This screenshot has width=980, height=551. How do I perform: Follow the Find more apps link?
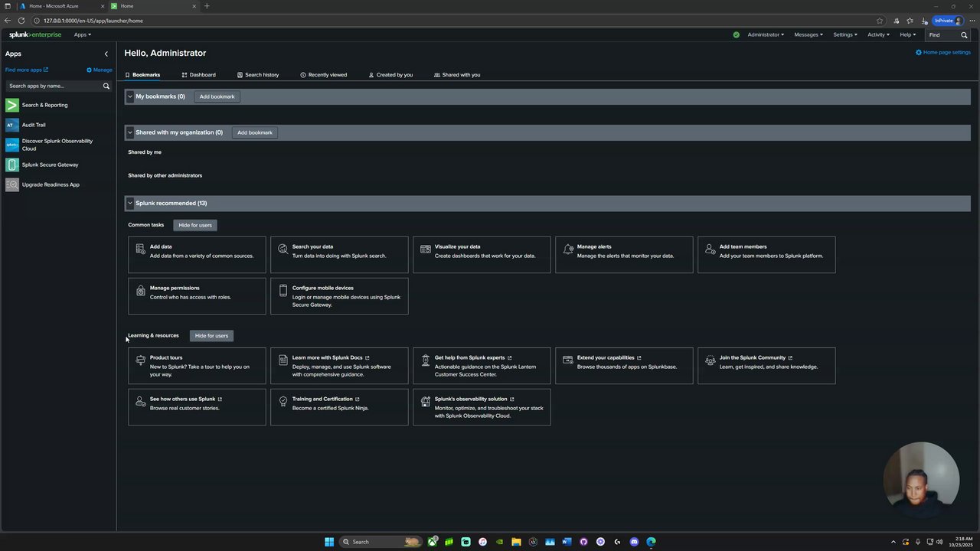coord(26,70)
